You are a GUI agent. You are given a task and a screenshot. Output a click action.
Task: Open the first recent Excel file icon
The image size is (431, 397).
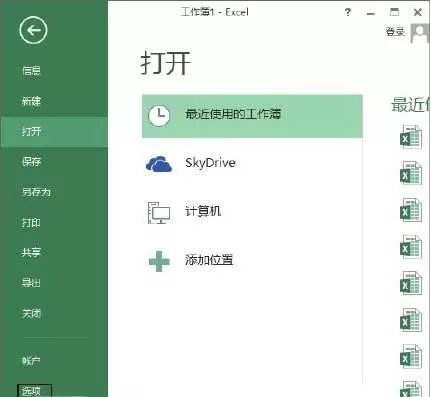click(411, 137)
